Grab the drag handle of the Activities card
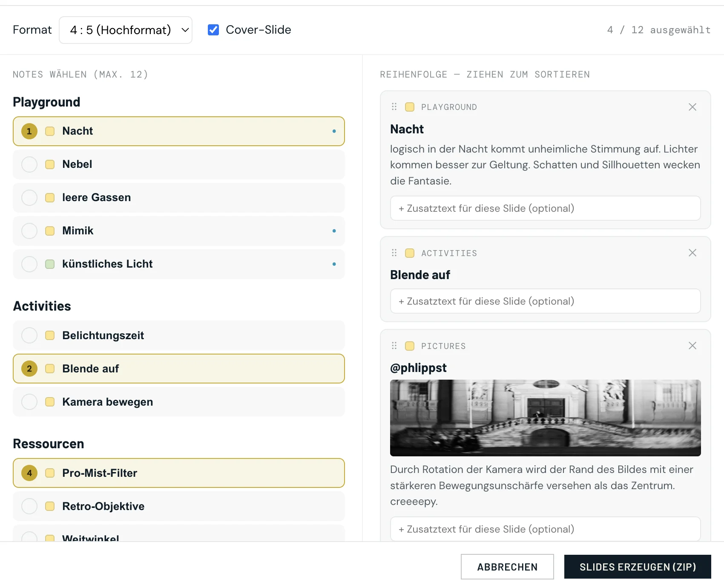This screenshot has width=724, height=588. coord(394,253)
